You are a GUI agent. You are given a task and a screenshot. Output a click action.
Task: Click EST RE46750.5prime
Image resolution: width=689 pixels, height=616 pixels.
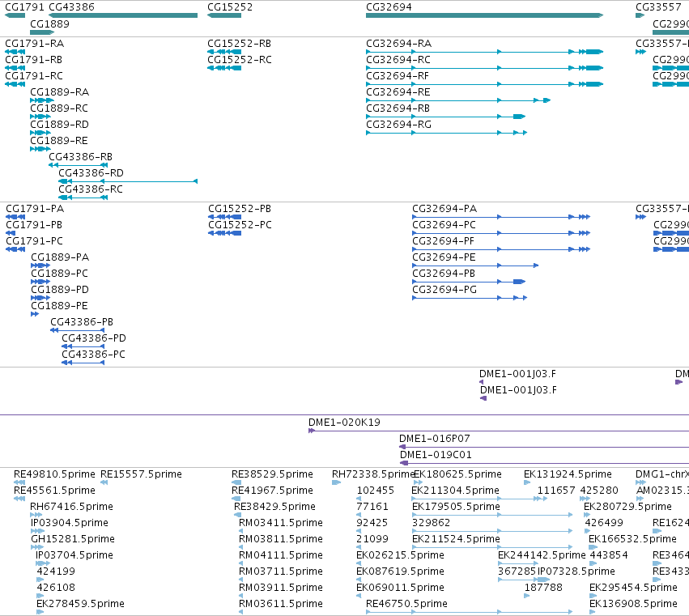point(470,612)
